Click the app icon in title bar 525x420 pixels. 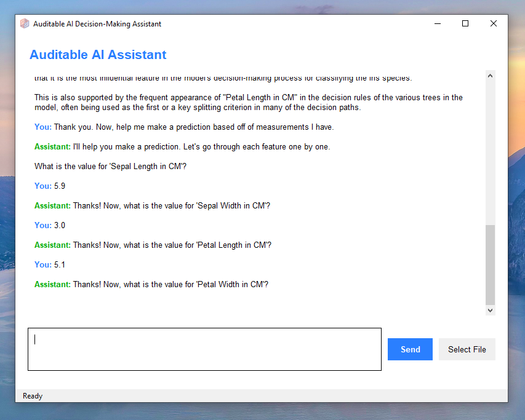pos(25,24)
